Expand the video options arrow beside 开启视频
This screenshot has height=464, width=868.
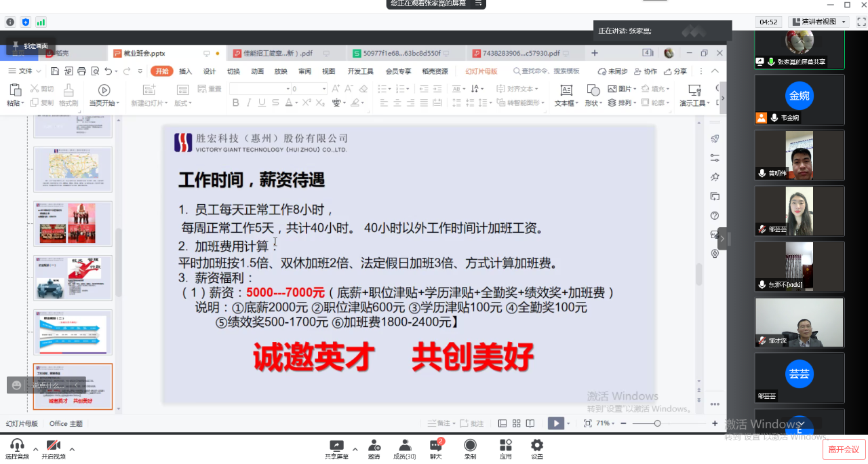(72, 449)
